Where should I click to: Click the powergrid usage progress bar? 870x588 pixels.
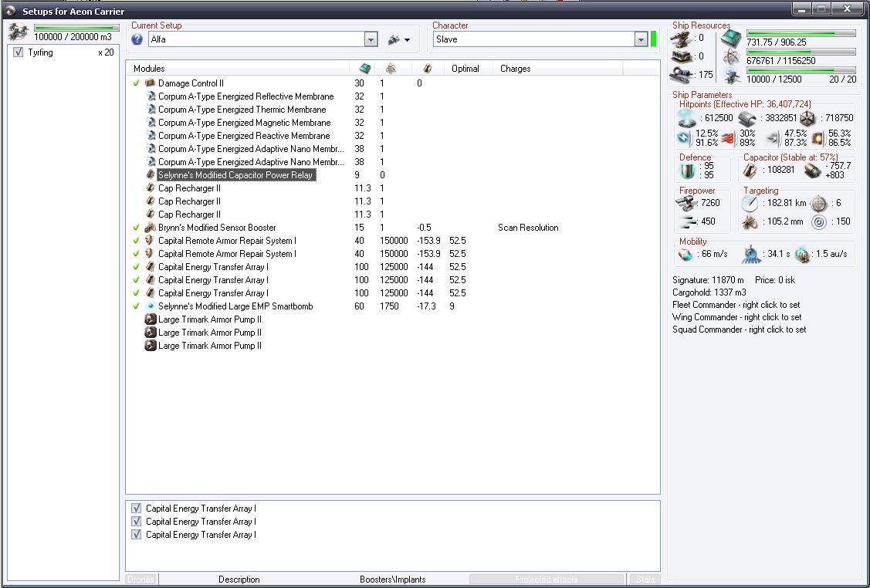point(801,52)
